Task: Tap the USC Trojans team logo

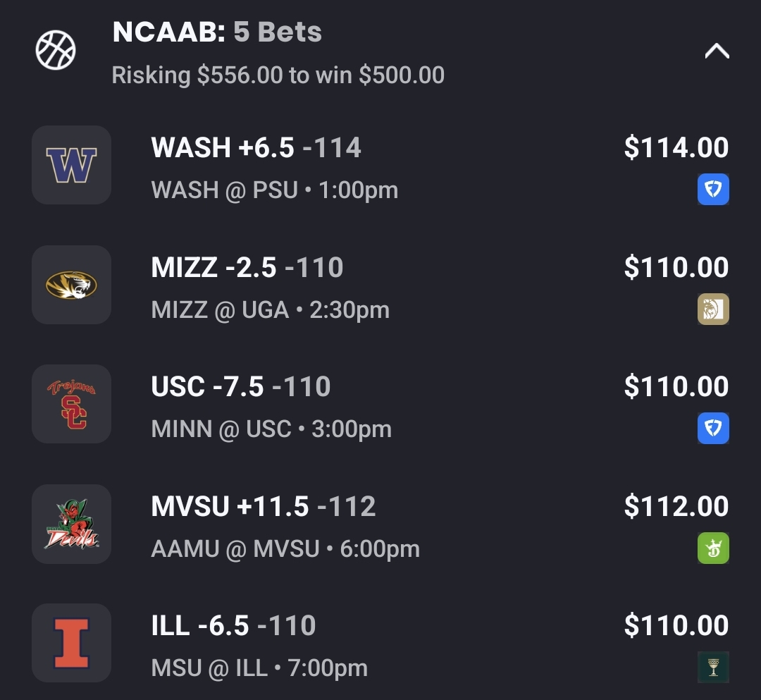Action: (71, 404)
